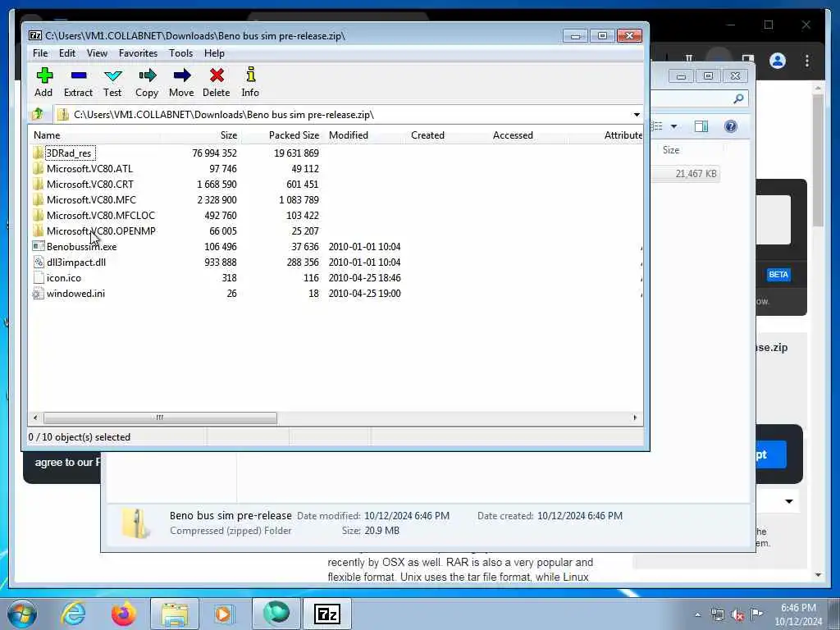Click the browser page vertical scrollbar
The width and height of the screenshot is (840, 630).
coord(818,161)
